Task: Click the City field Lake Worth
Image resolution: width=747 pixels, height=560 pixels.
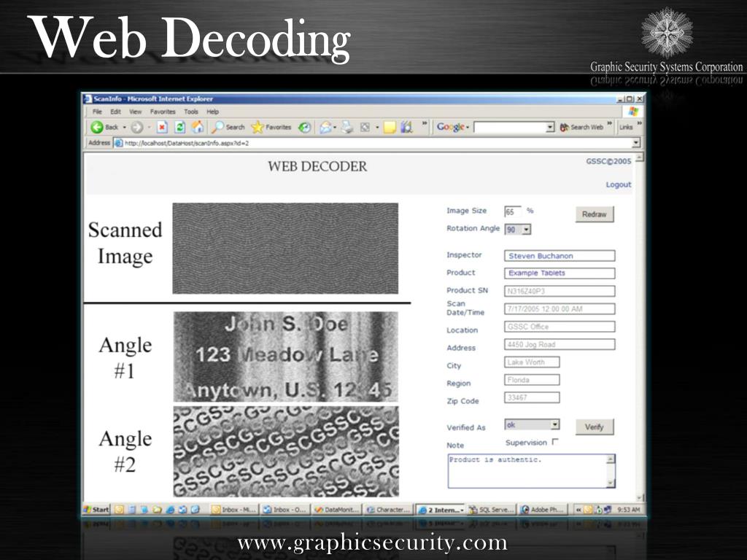Action: point(532,362)
